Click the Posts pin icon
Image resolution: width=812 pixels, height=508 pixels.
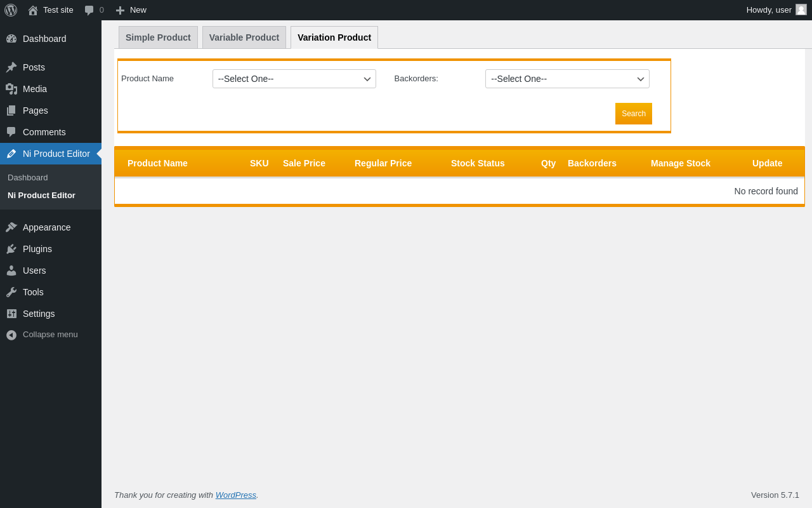[11, 67]
